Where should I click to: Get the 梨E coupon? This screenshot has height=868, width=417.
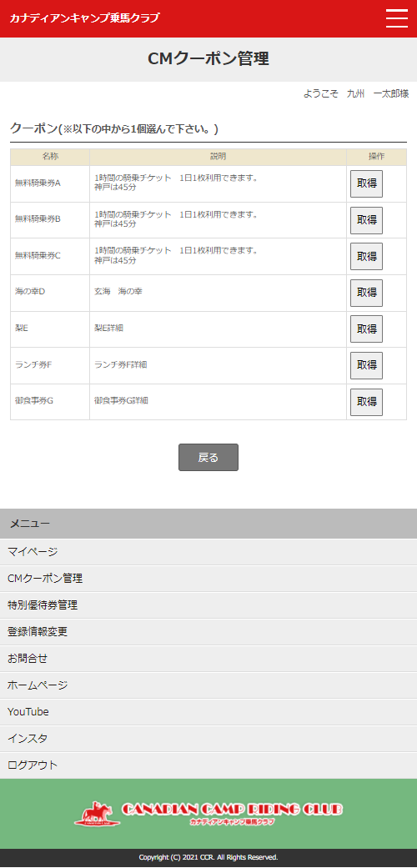tap(367, 329)
